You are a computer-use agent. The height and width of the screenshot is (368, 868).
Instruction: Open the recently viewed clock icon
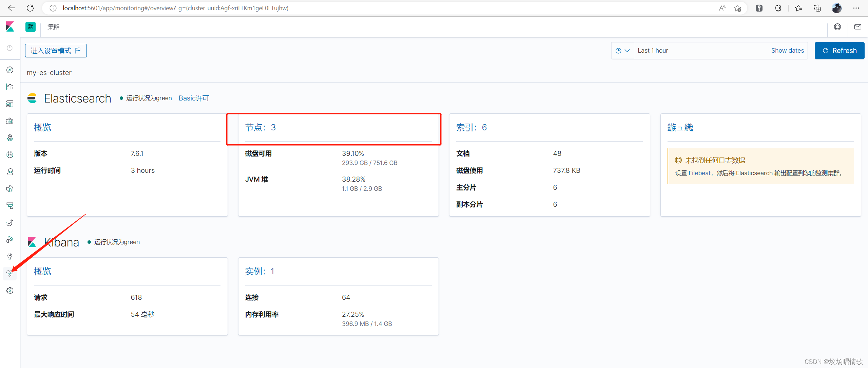[10, 48]
